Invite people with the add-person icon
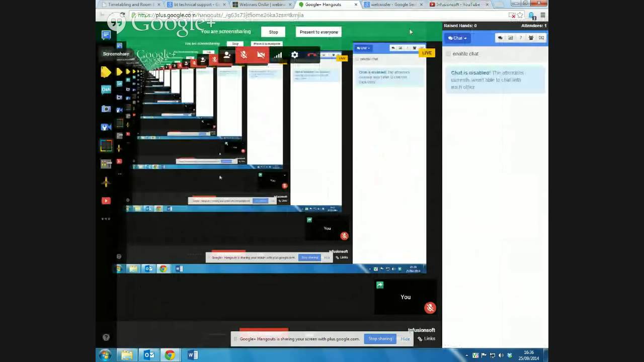Screen dimensions: 644x362 click(227, 55)
